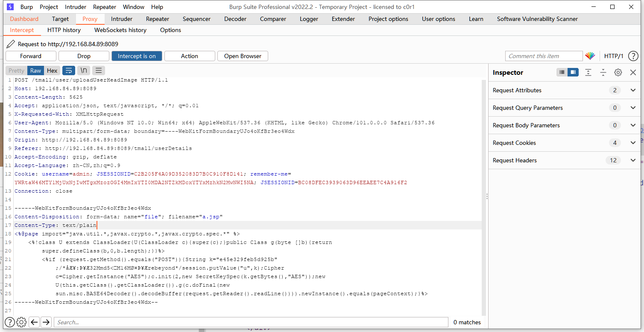The image size is (644, 332).
Task: Open Inspector settings gear
Action: pos(618,73)
